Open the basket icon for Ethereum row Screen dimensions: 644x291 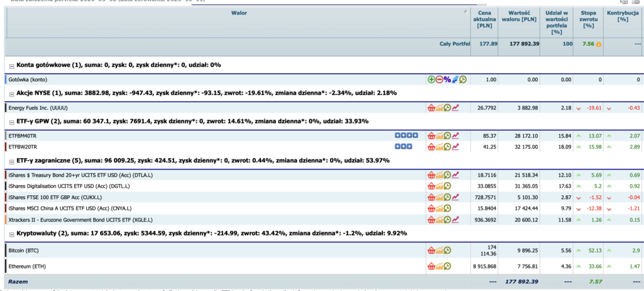coord(431,266)
